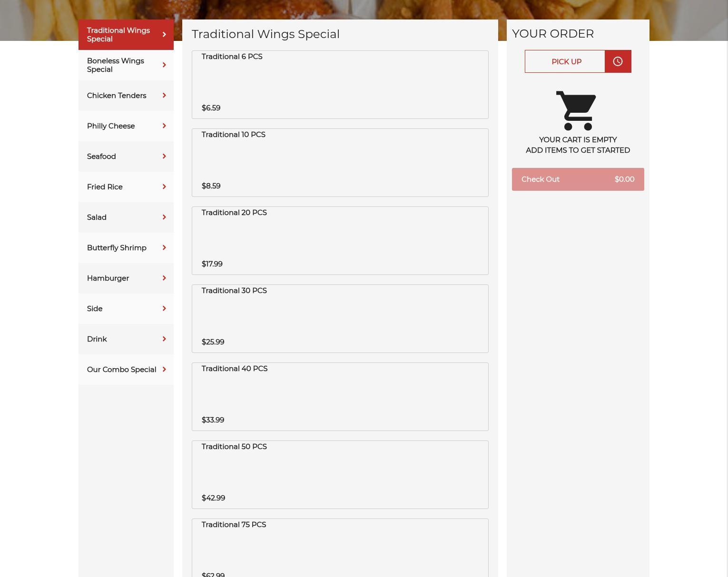Select the Philly Cheese menu category
The width and height of the screenshot is (728, 577).
(126, 126)
